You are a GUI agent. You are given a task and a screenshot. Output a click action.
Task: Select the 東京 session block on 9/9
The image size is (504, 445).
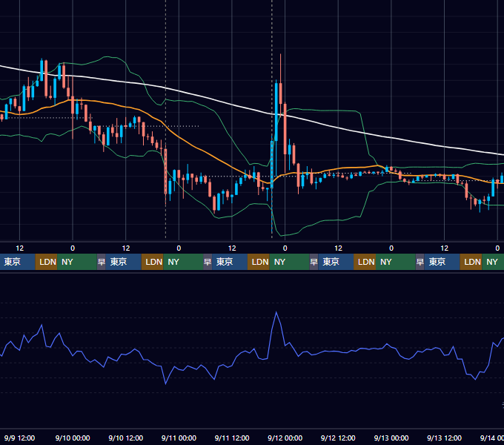pos(17,262)
